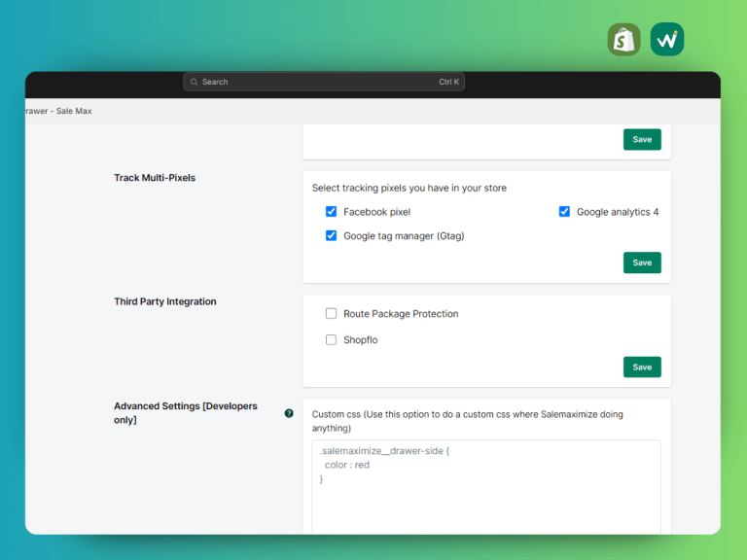The width and height of the screenshot is (747, 560).
Task: Enable the Shopflo integration checkbox
Action: click(x=331, y=339)
